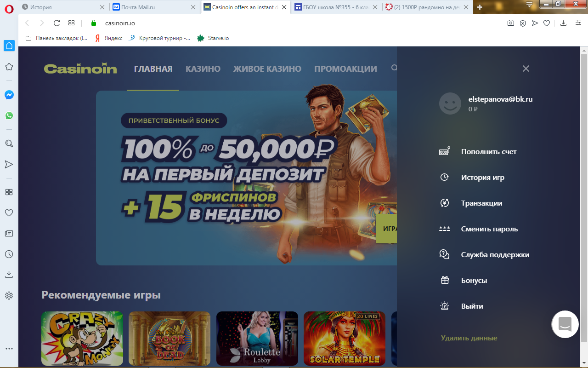Click the page vertical scrollbar
Image resolution: width=588 pixels, height=368 pixels.
coord(584,198)
